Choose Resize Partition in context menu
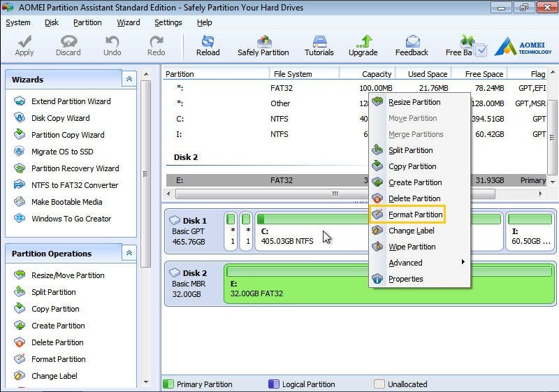Image resolution: width=559 pixels, height=392 pixels. pos(420,102)
